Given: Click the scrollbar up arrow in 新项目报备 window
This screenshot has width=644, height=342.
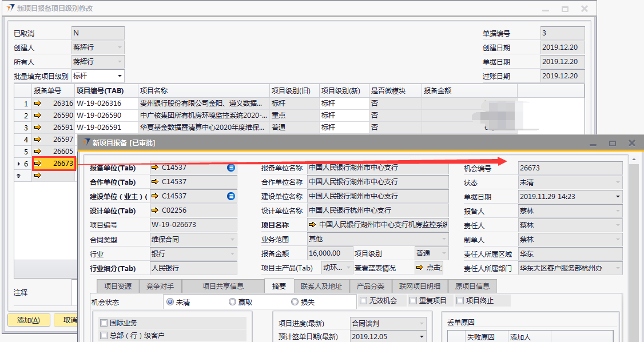Looking at the screenshot, I should click(x=634, y=159).
